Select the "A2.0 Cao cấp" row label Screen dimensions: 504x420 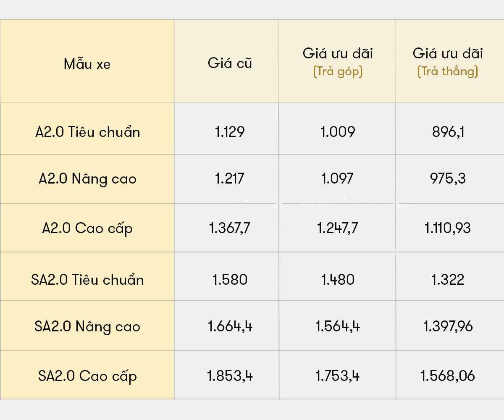click(x=87, y=228)
